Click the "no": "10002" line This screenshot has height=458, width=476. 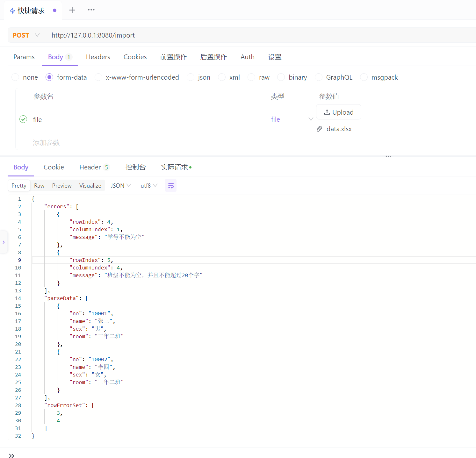click(91, 360)
